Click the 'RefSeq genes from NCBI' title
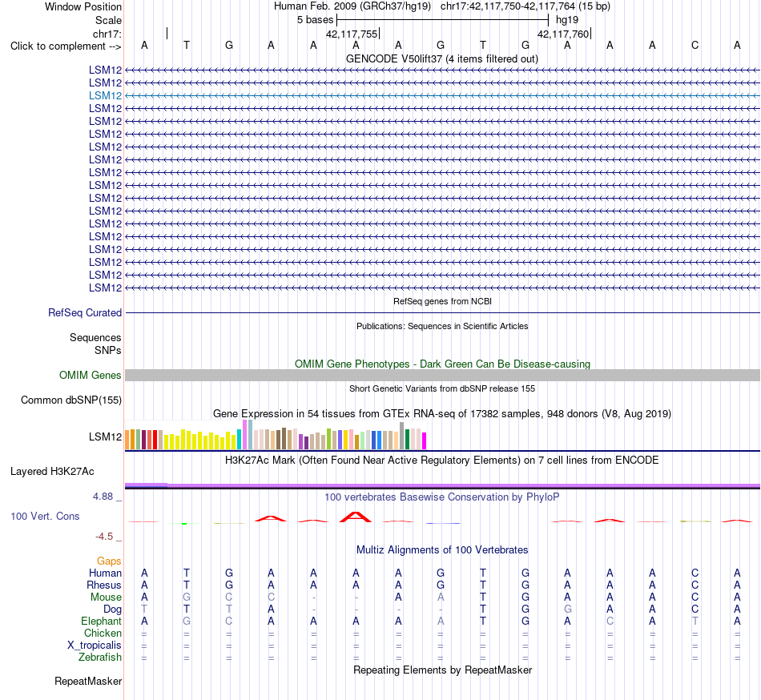This screenshot has width=761, height=700. 442,301
